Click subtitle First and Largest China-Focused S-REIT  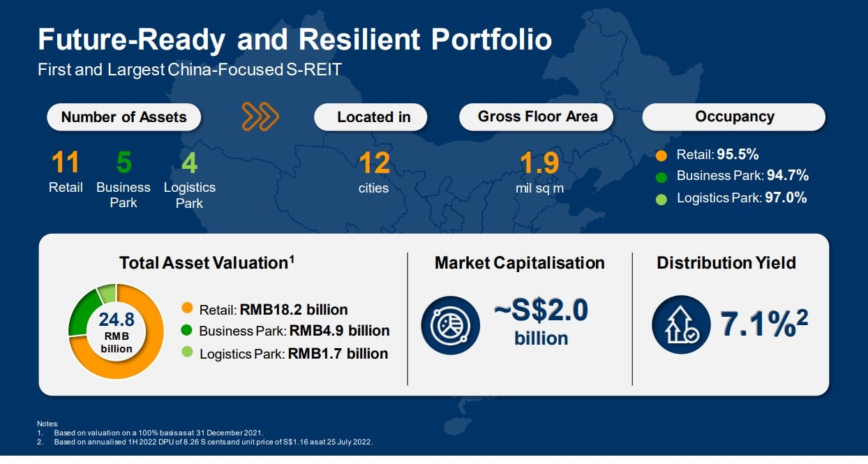tap(189, 70)
